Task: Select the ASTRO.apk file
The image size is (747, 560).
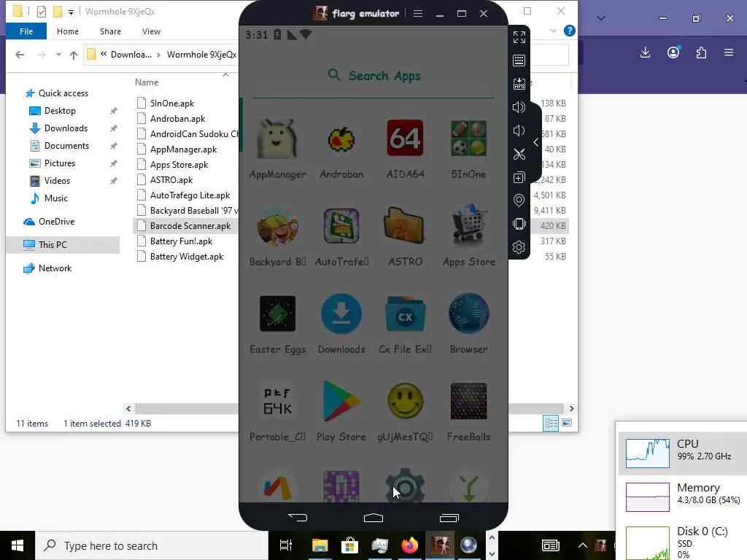Action: click(171, 180)
